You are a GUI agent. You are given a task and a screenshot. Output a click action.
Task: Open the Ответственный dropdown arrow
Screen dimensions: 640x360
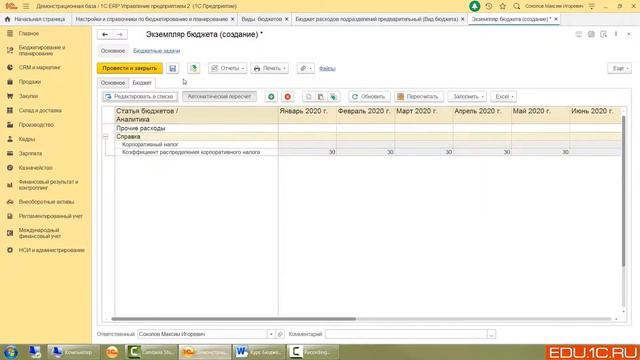tap(271, 334)
